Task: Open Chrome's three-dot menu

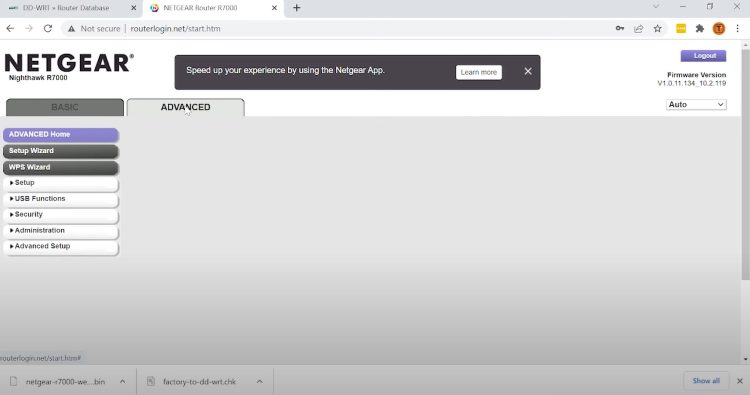Action: [x=738, y=29]
